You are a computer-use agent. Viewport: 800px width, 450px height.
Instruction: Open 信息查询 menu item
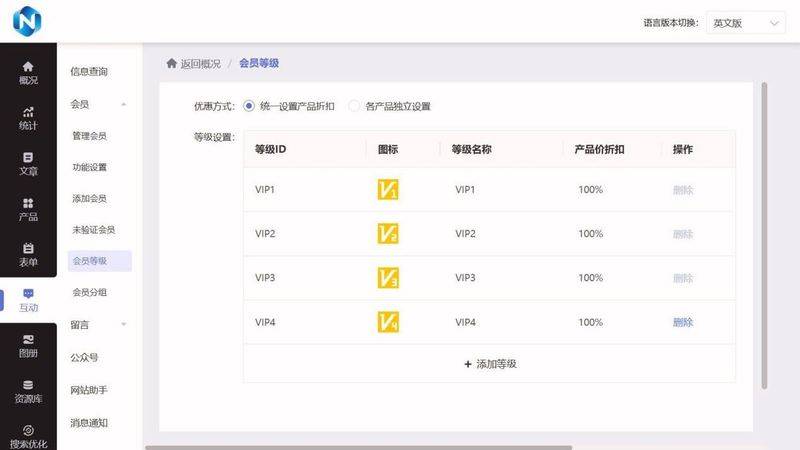point(89,72)
